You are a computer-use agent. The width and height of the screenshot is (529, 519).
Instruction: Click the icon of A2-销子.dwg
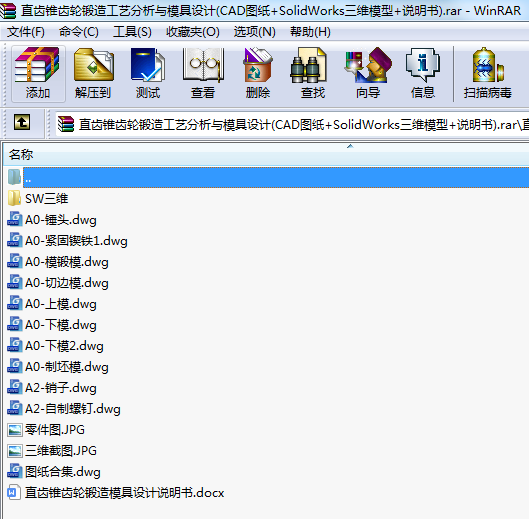(x=15, y=387)
